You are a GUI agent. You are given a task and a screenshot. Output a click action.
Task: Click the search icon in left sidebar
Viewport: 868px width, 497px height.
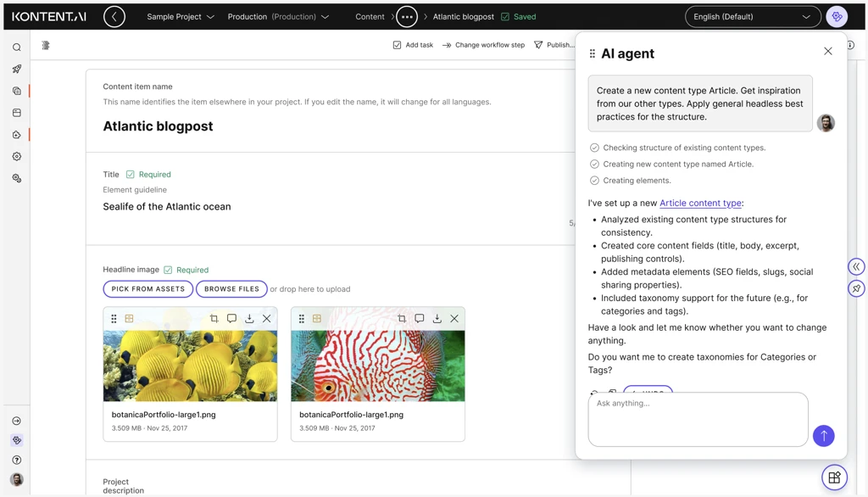pyautogui.click(x=16, y=47)
